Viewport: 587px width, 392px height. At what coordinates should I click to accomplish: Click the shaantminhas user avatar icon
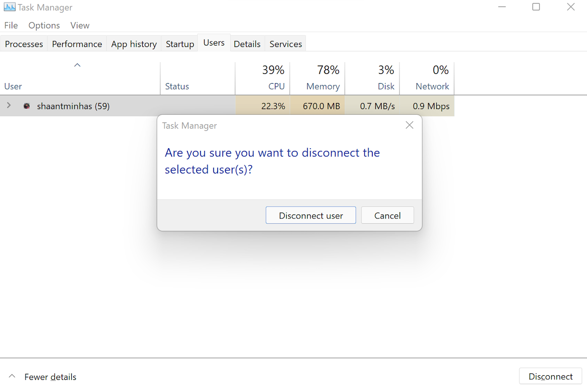pyautogui.click(x=27, y=106)
